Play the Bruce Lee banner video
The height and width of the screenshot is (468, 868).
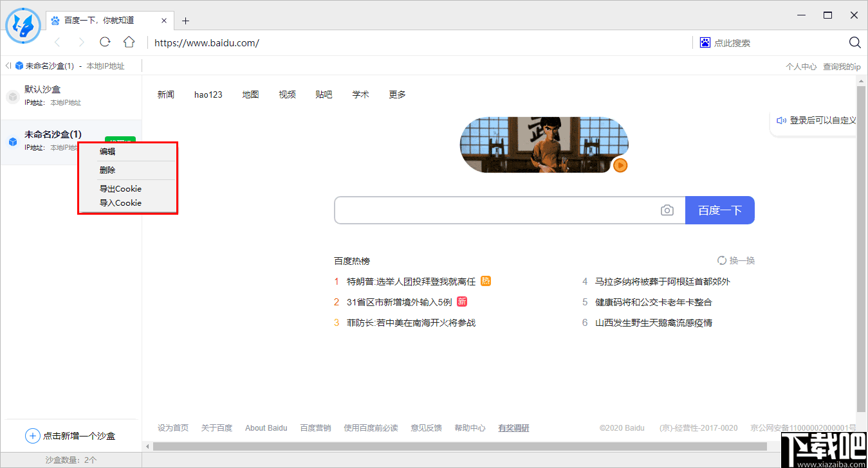(620, 165)
